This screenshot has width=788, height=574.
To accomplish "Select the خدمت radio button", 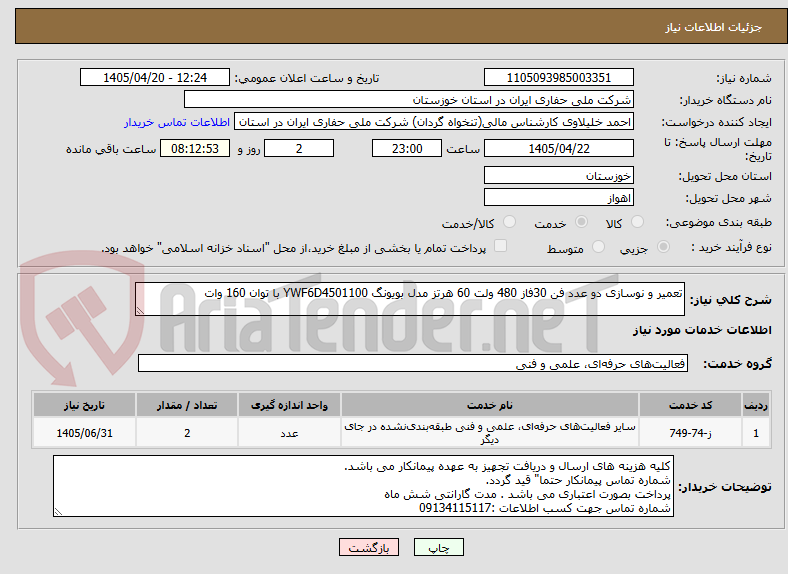I will tap(581, 222).
